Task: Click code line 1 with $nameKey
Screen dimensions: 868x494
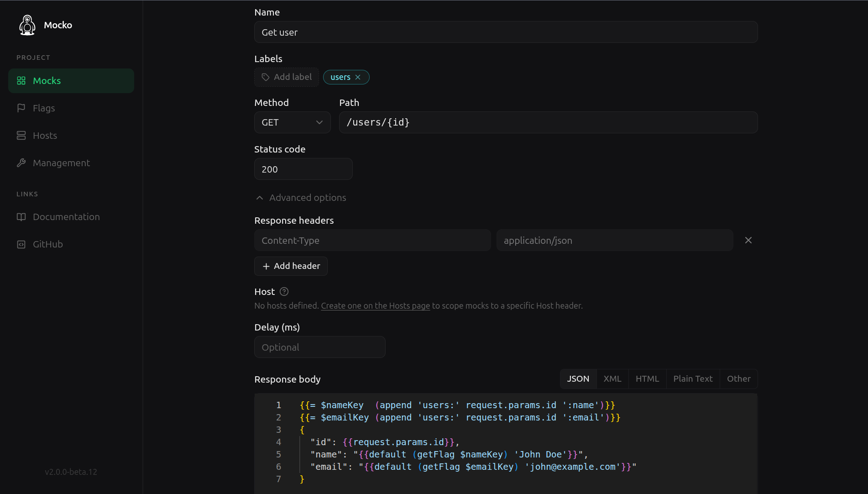Action: 457,405
